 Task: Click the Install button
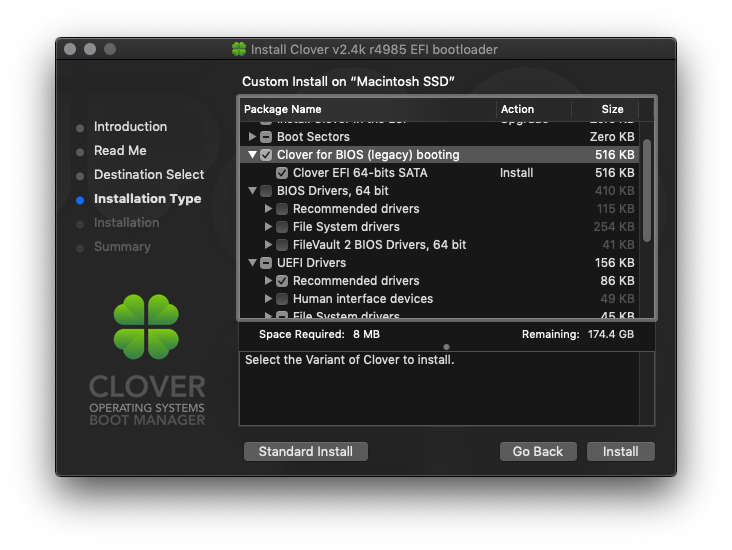pos(620,451)
